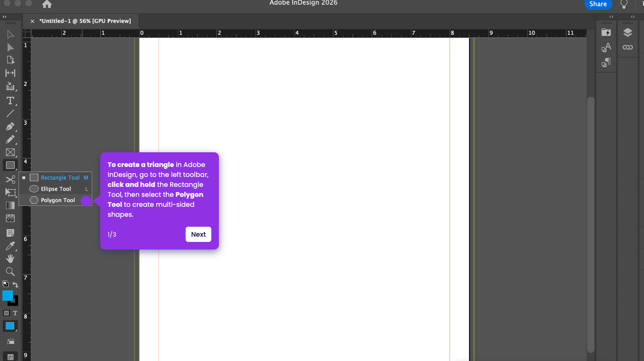
Task: Click the ruler origin corner box
Action: click(x=27, y=33)
